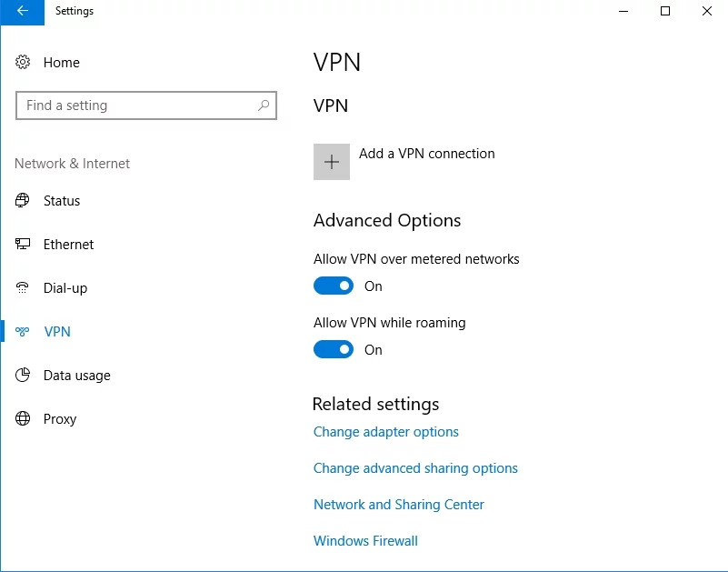Screen dimensions: 728x572
Task: Open Change adapter options link
Action: [386, 432]
